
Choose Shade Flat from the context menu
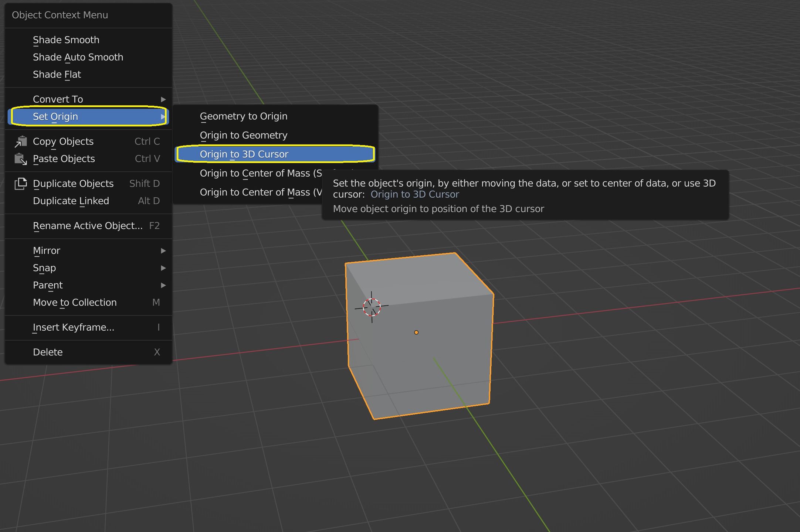(57, 74)
